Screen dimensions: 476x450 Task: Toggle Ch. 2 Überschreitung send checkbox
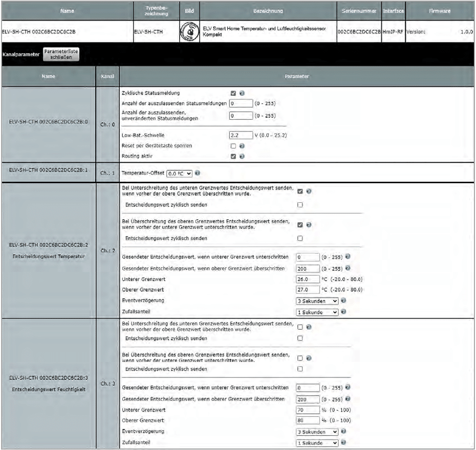(300, 225)
